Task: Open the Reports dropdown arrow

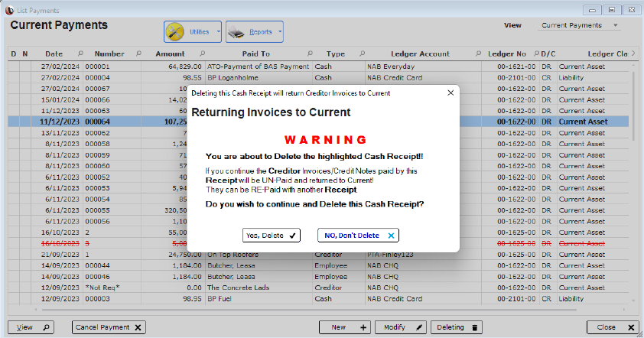Action: pos(280,31)
